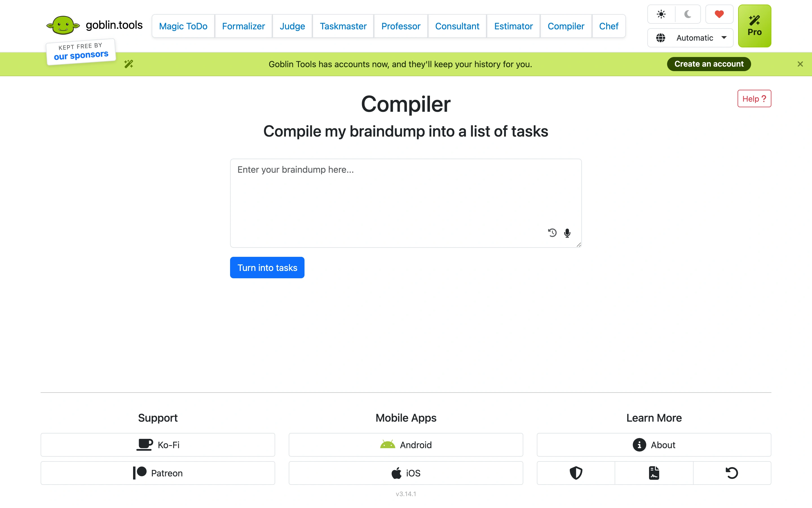
Task: Open braindump history clock icon
Action: pyautogui.click(x=552, y=233)
